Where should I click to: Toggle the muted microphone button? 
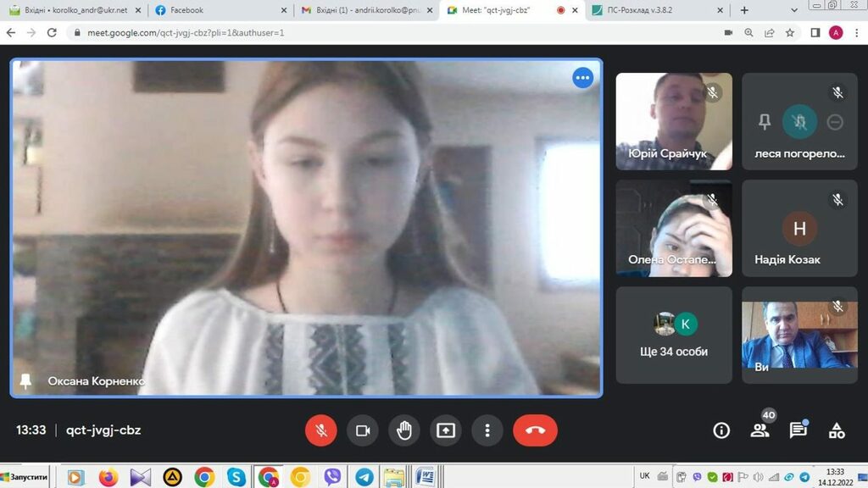pos(321,430)
